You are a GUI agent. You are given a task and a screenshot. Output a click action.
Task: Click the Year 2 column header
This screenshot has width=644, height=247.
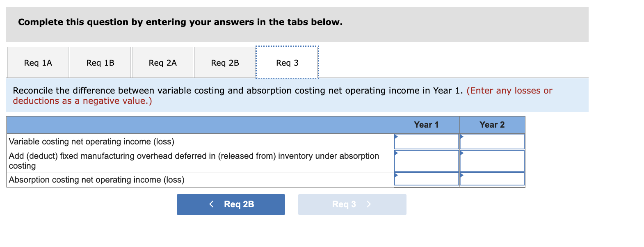492,125
